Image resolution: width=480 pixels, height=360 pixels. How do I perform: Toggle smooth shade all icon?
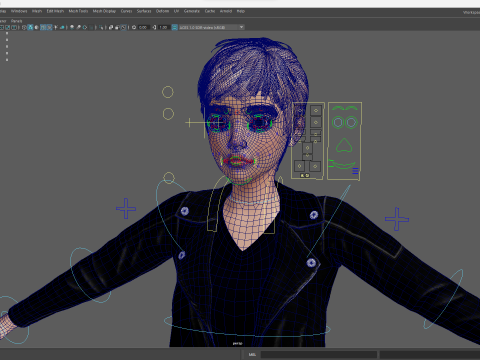click(30, 27)
